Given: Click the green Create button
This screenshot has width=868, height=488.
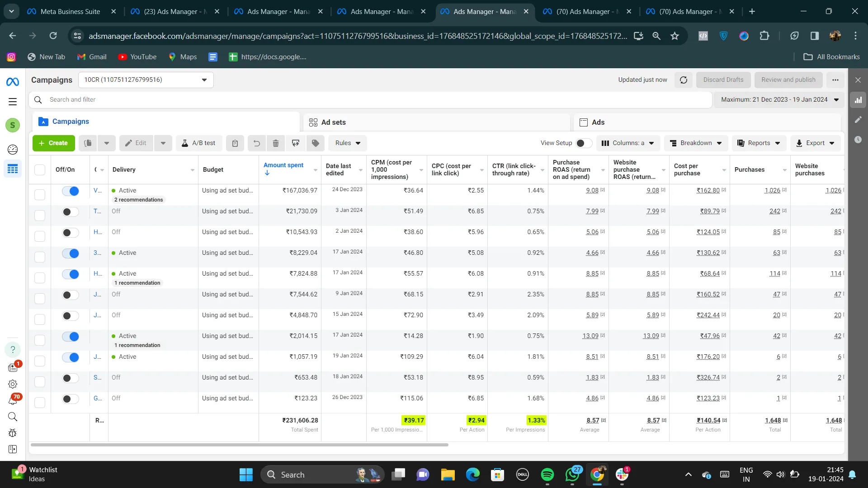Looking at the screenshot, I should tap(53, 143).
